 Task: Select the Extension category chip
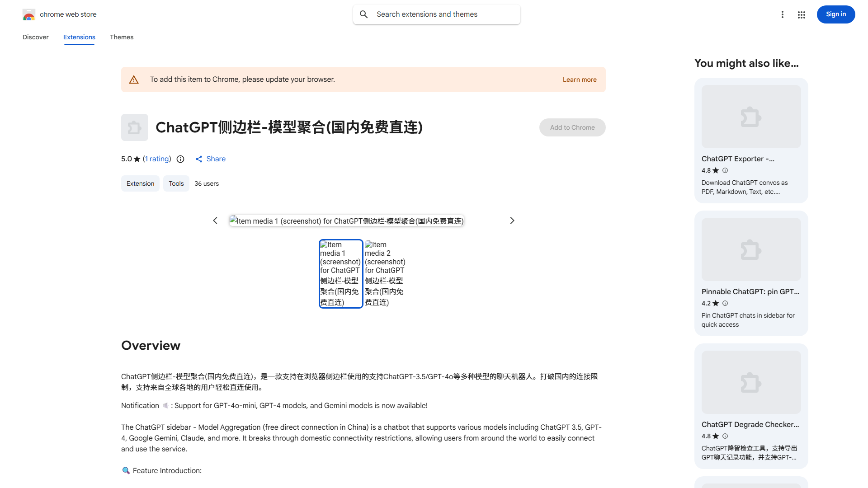pyautogui.click(x=140, y=183)
